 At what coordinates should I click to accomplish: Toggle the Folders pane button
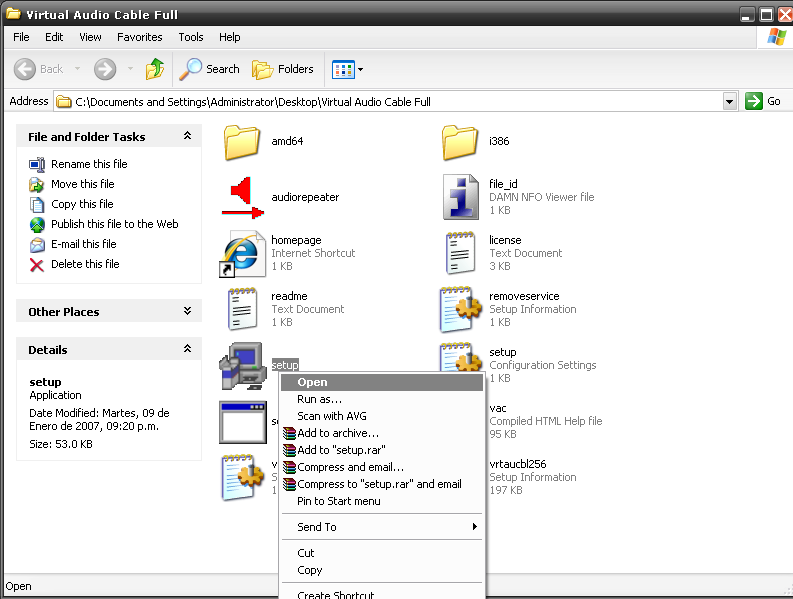[283, 69]
